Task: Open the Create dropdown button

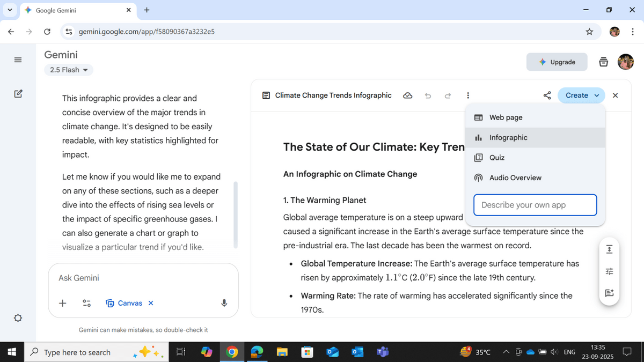Action: (x=581, y=95)
